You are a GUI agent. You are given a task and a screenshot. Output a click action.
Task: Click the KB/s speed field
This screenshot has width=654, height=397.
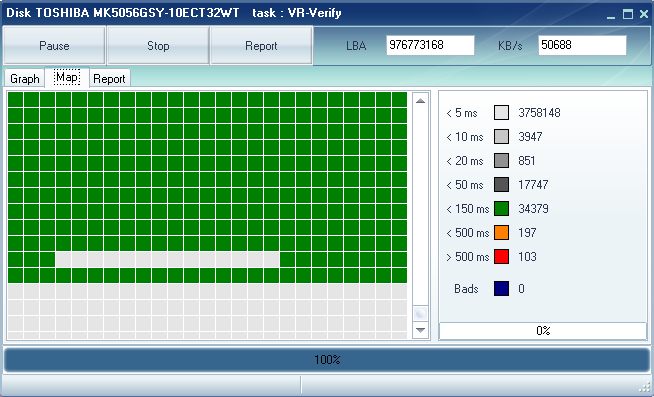click(x=582, y=45)
